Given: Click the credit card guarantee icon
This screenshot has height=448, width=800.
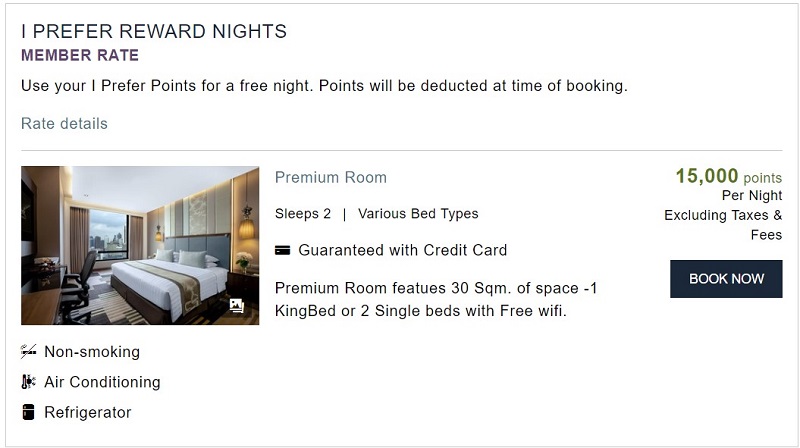Looking at the screenshot, I should point(282,251).
